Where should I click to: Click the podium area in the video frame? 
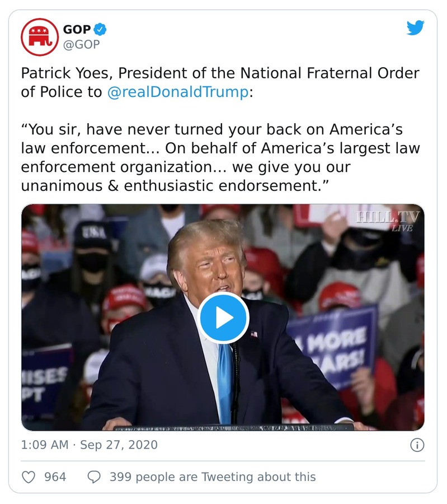pos(223,426)
